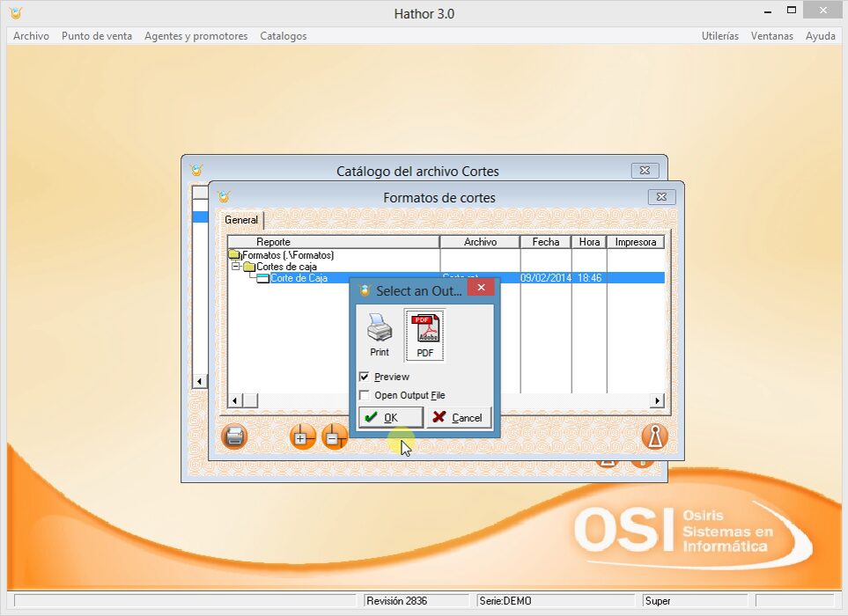Minimize the Hathor 3.0 window
848x616 pixels.
[767, 11]
